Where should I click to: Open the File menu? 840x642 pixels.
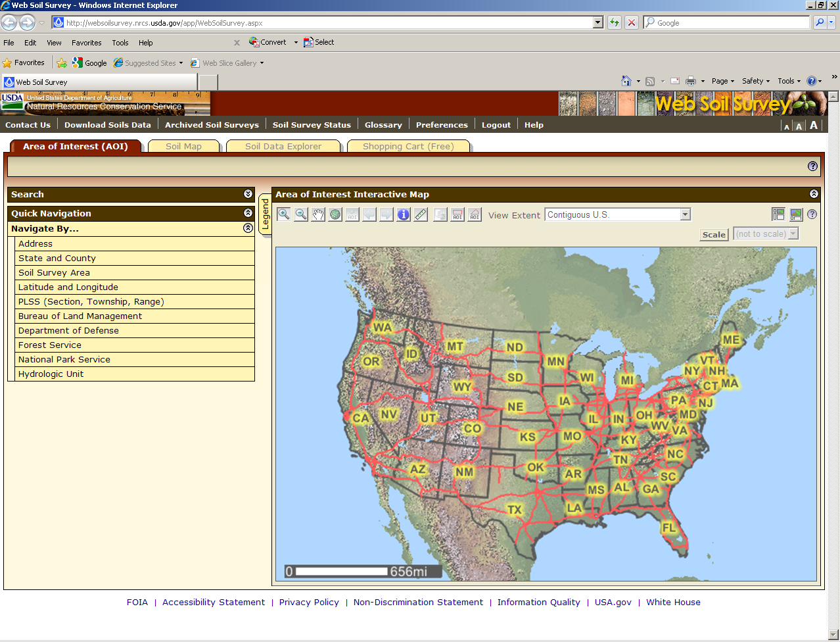pos(9,43)
